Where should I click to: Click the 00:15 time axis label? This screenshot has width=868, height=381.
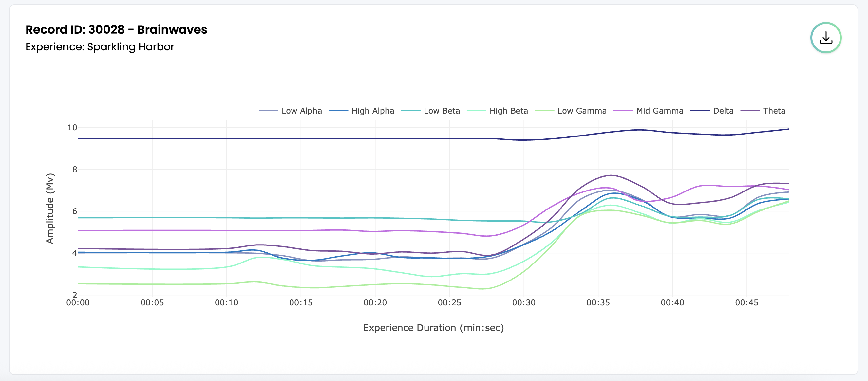tap(301, 302)
